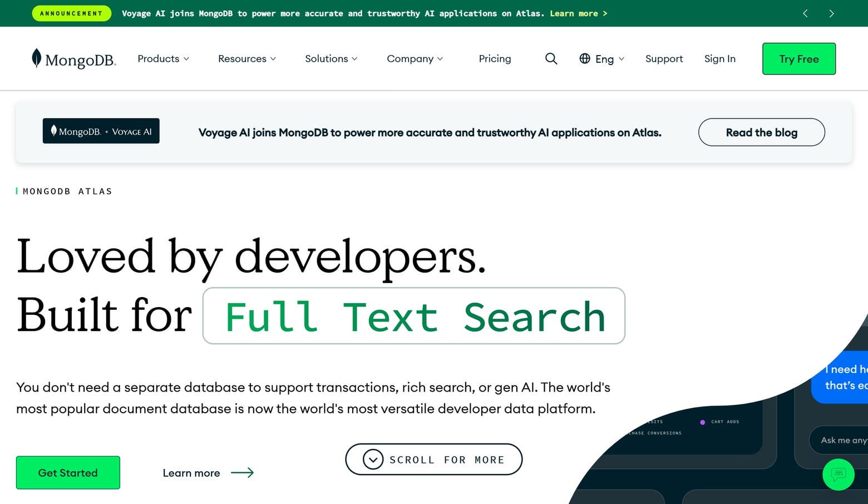The image size is (868, 504).
Task: Click the blue chat message bubble
Action: [x=840, y=377]
